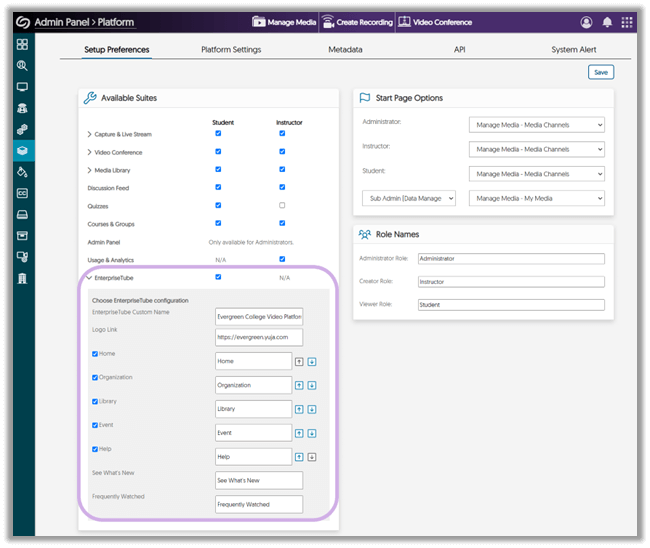Move the Library item up with arrow
This screenshot has height=548, width=650.
pyautogui.click(x=299, y=409)
